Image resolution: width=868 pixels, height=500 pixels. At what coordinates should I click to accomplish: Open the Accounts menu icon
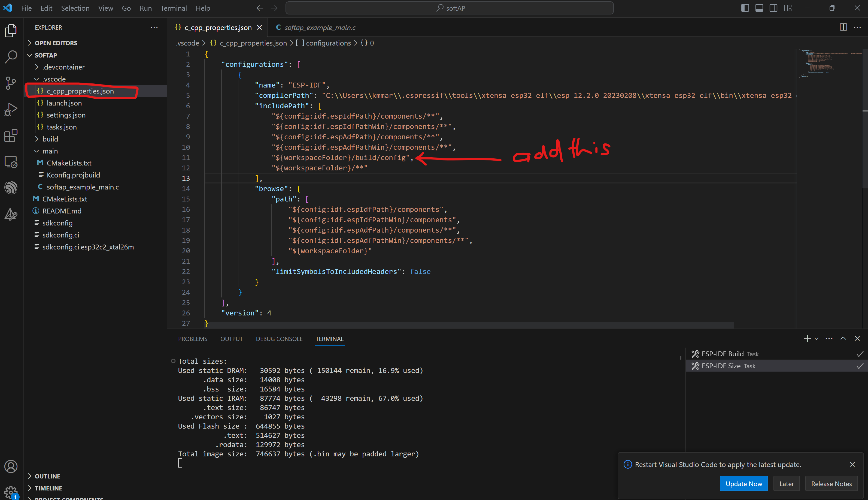[11, 466]
